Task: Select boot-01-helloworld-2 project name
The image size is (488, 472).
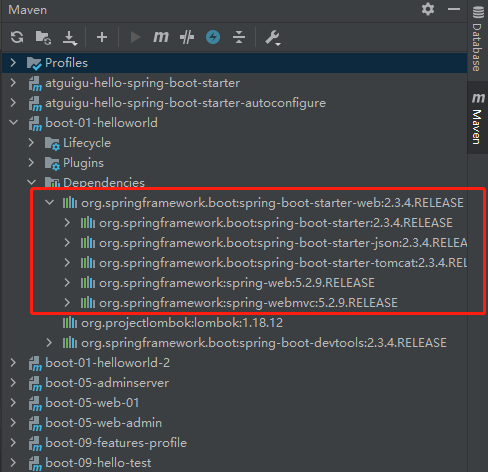Action: pos(108,363)
